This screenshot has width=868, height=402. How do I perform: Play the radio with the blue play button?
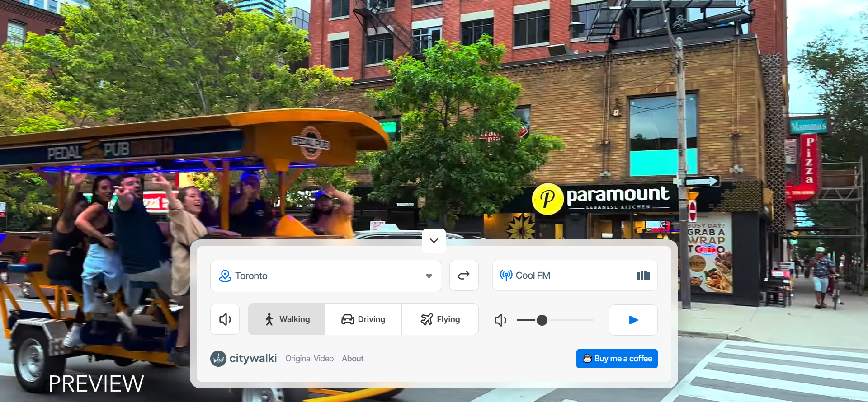pos(633,320)
